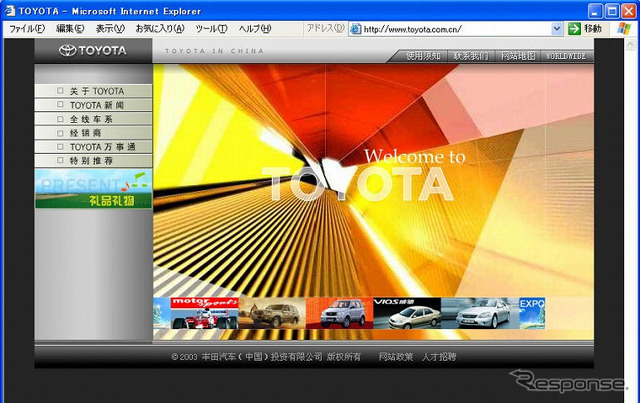Open the ヘルプ(H) menu

coord(255,29)
